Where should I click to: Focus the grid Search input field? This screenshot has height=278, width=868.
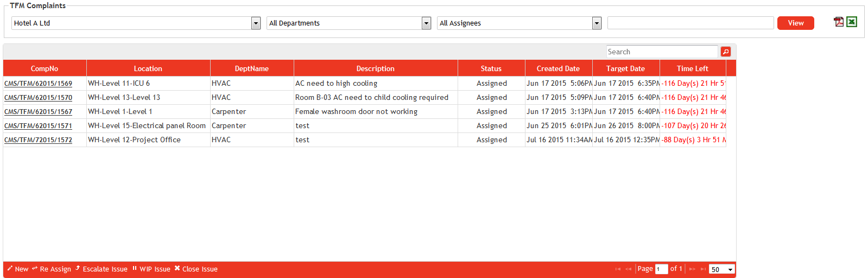[x=661, y=52]
